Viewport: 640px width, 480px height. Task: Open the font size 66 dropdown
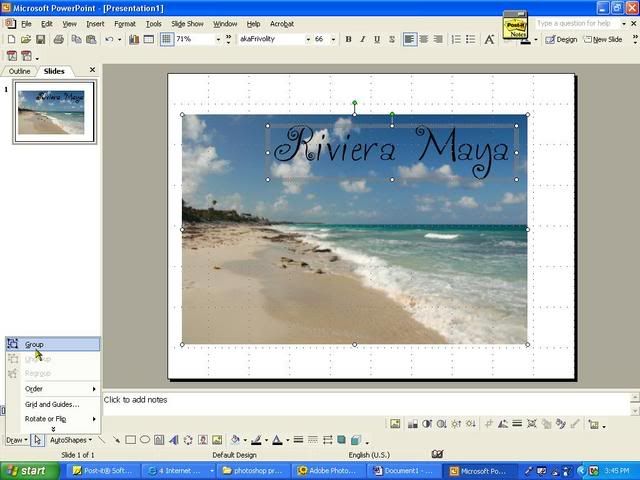pos(333,40)
